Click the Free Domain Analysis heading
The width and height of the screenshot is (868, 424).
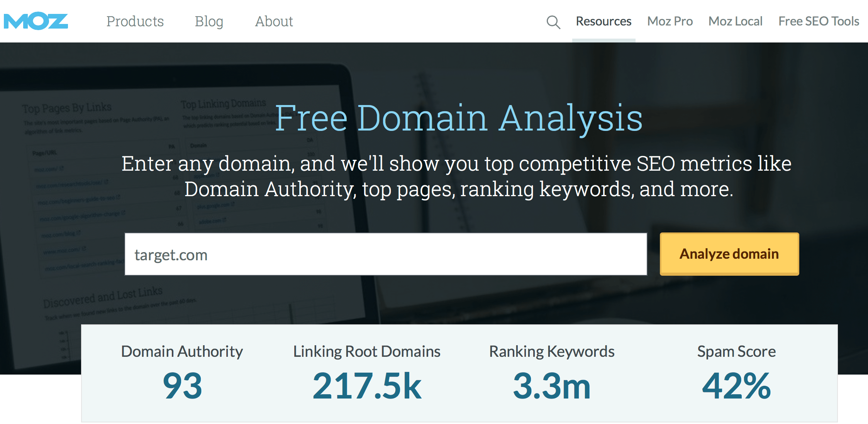tap(459, 118)
